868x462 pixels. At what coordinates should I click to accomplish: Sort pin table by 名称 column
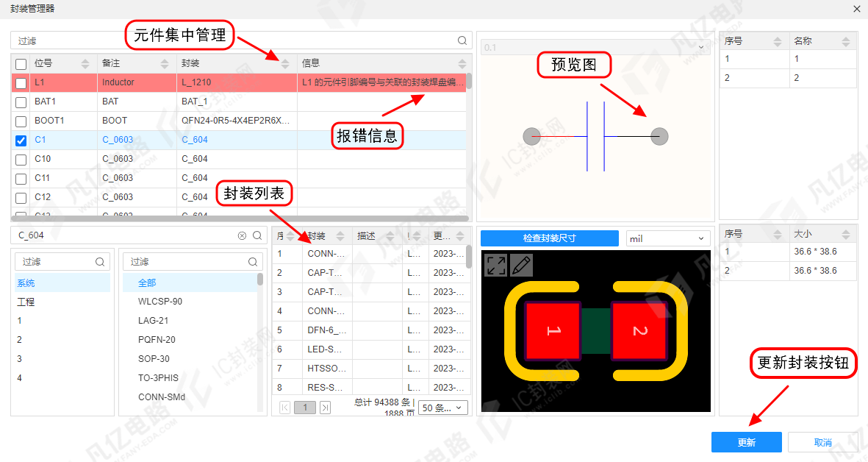pos(846,41)
